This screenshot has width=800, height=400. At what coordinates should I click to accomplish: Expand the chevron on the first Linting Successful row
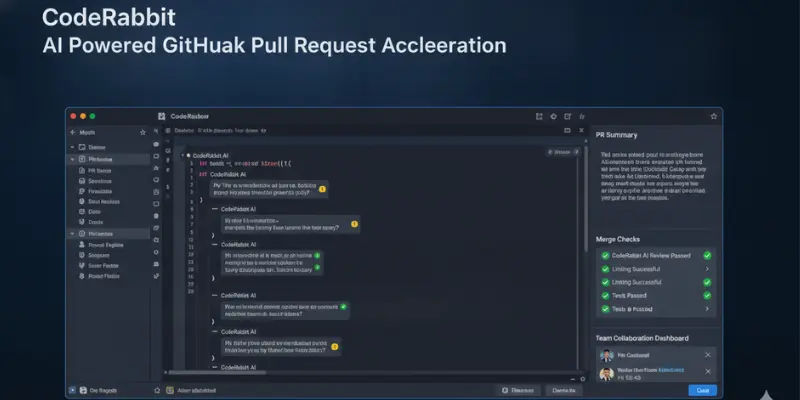(x=707, y=269)
